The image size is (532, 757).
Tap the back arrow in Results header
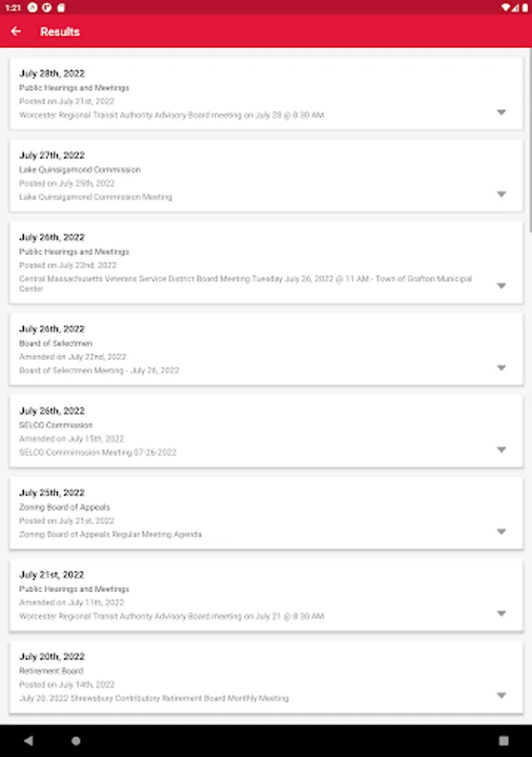16,31
